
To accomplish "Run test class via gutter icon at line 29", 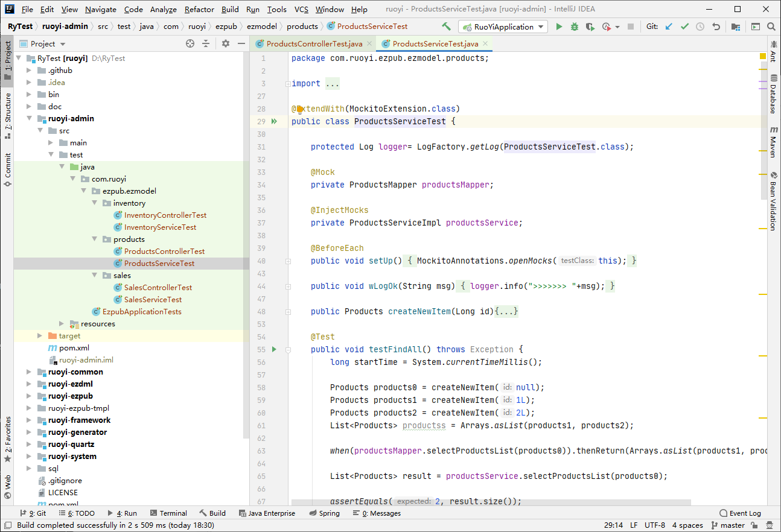I will 274,121.
